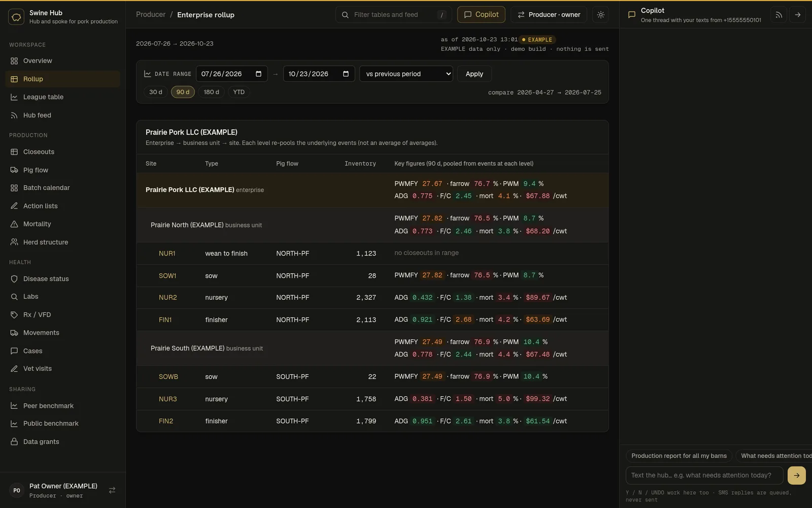Select the 180 d range pill
This screenshot has height=508, width=812.
(211, 92)
